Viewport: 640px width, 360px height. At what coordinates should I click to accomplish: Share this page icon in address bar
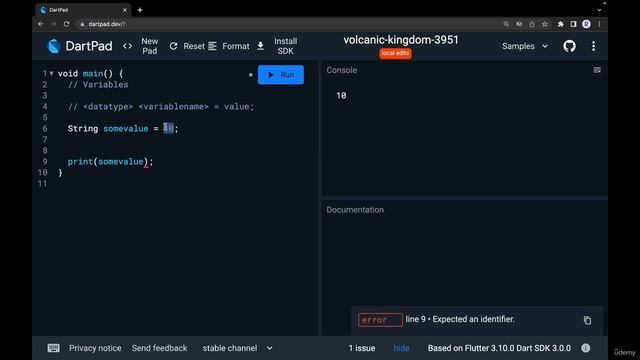(532, 24)
